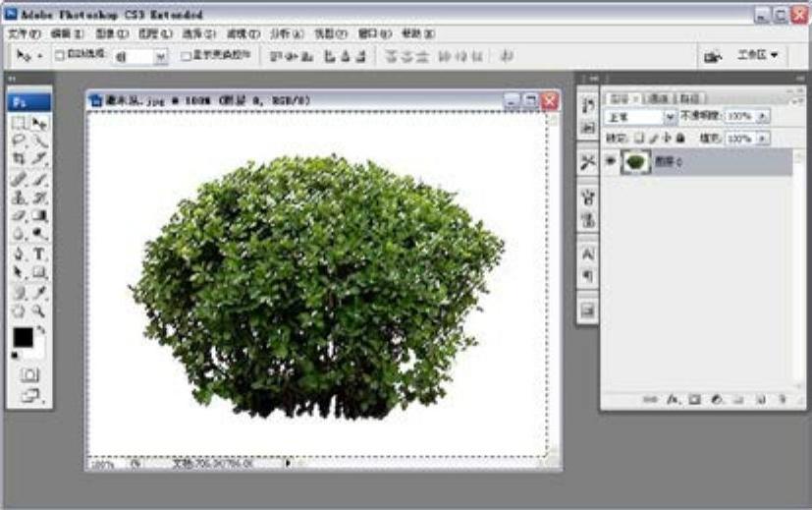Reset default foreground and background colors
This screenshot has height=510, width=812.
(x=15, y=355)
